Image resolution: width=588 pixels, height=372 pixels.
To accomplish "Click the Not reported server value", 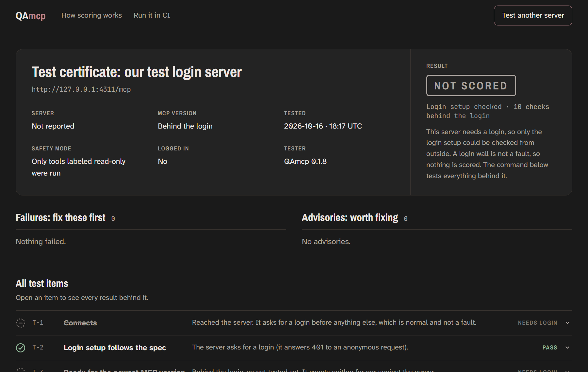I will (53, 126).
